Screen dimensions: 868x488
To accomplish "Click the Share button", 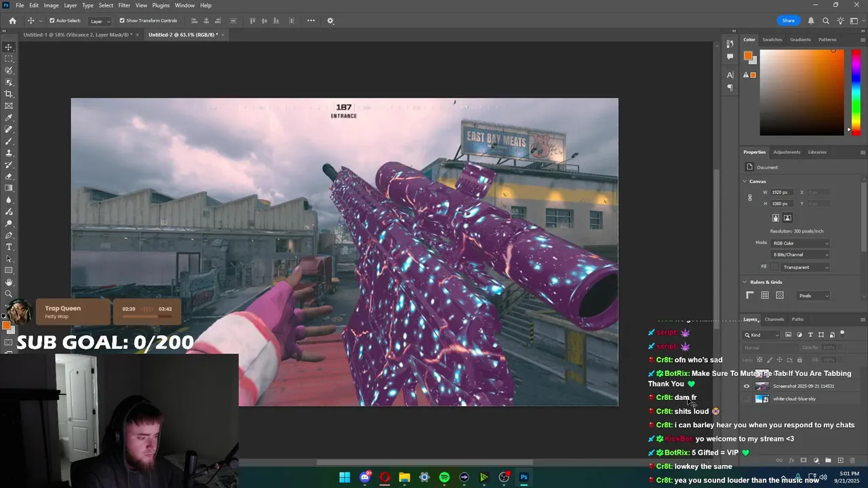I will click(788, 21).
